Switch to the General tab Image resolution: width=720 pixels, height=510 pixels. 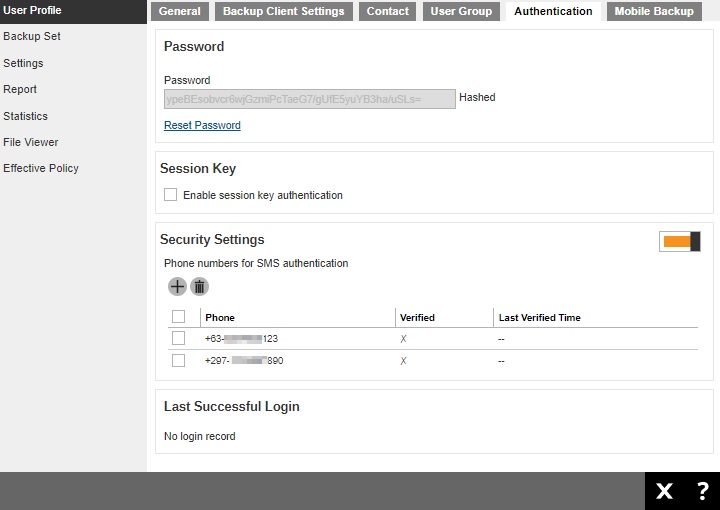(x=180, y=11)
